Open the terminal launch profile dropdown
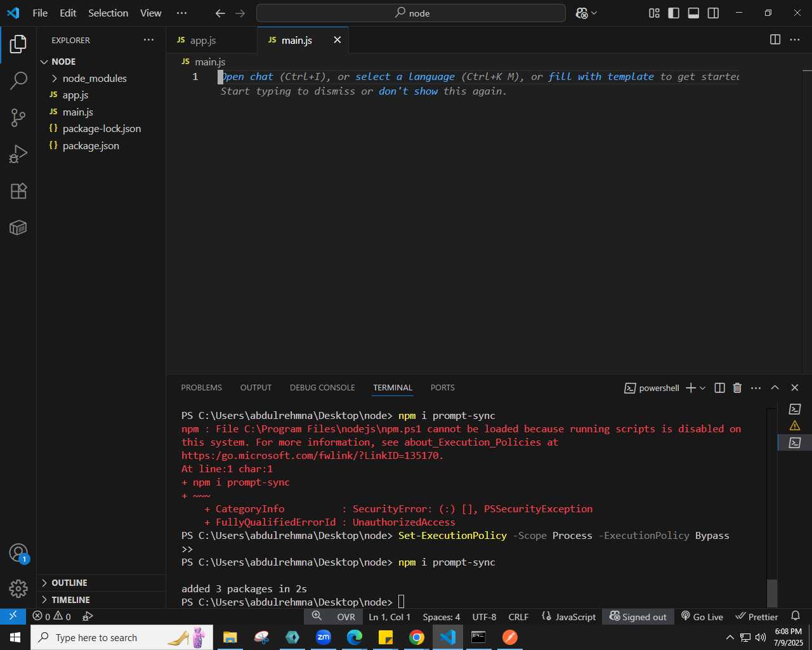Image resolution: width=812 pixels, height=650 pixels. pyautogui.click(x=703, y=388)
